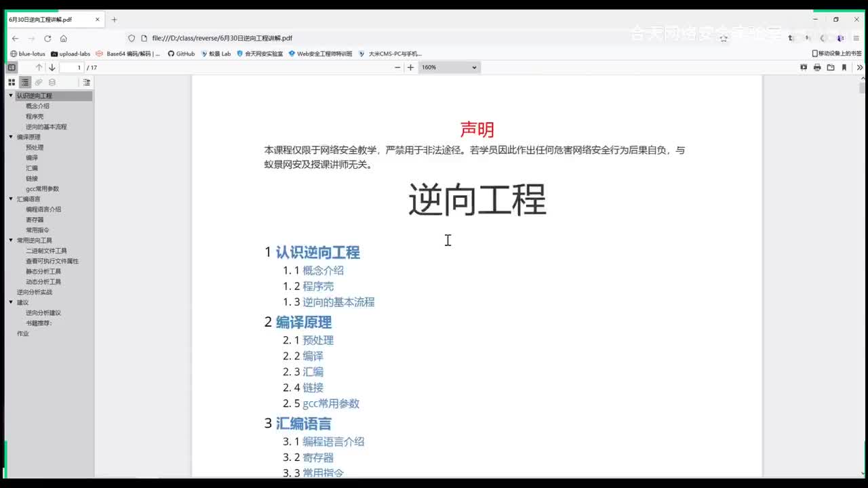Show attachments in sidebar
The height and width of the screenshot is (488, 868).
coord(39,82)
